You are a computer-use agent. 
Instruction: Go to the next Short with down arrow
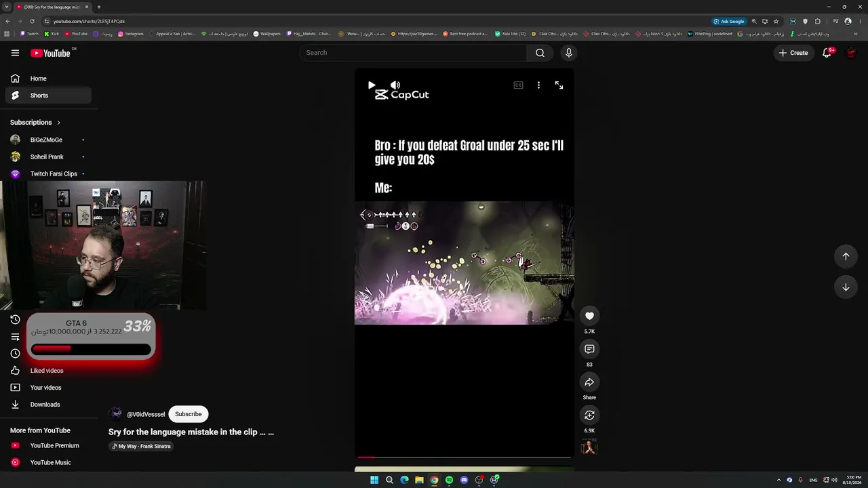(x=846, y=287)
